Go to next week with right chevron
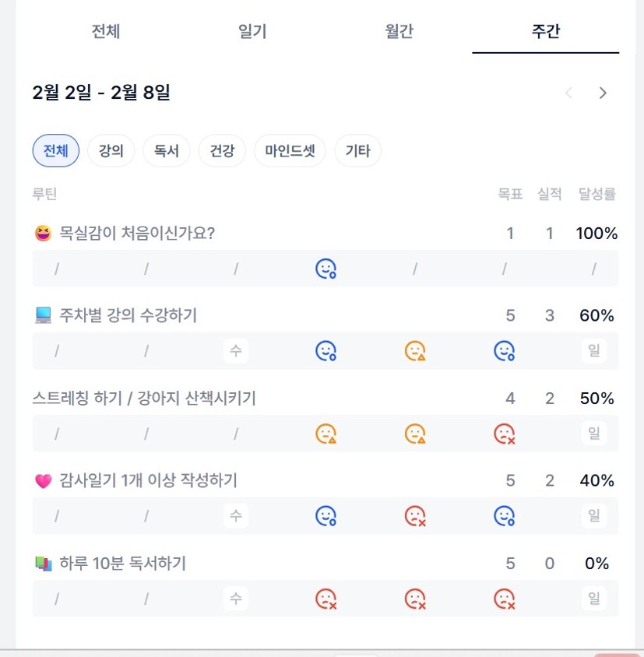The image size is (644, 657). click(603, 93)
